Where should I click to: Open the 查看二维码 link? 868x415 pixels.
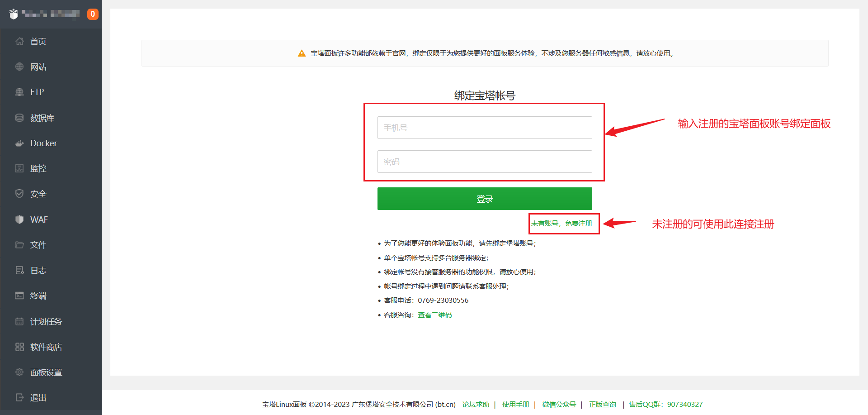(435, 315)
